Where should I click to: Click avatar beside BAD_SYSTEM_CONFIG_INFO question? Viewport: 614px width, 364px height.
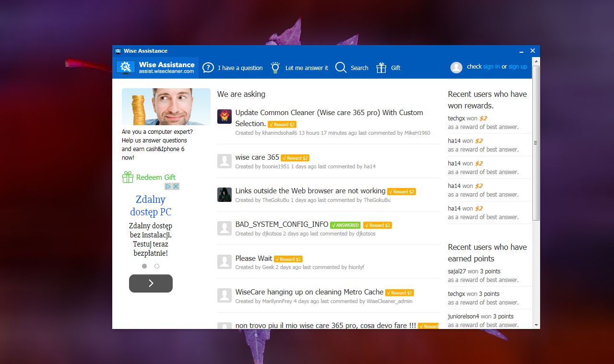click(x=224, y=228)
